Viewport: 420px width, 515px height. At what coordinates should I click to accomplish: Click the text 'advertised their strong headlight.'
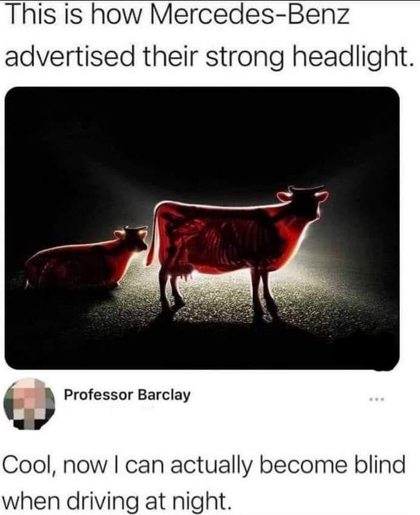click(209, 56)
